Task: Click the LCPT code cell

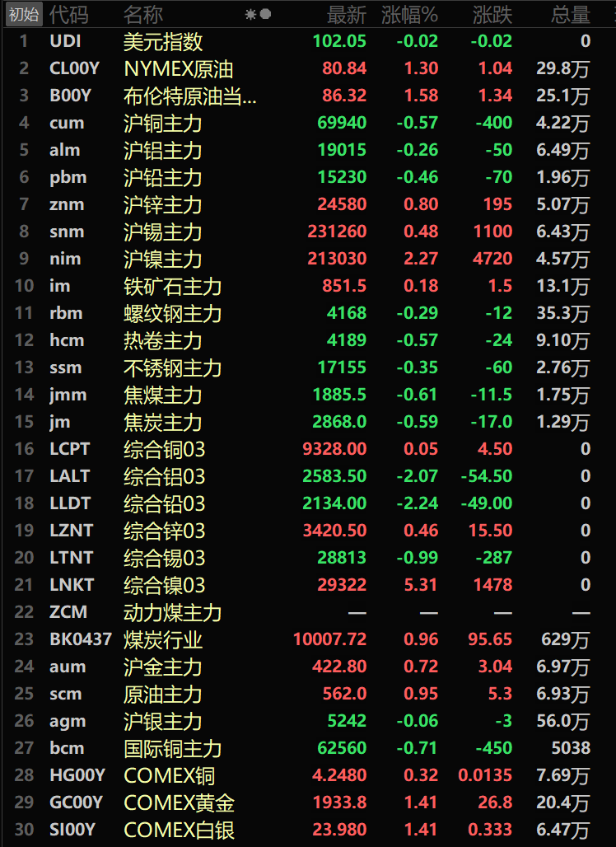Action: coord(70,449)
